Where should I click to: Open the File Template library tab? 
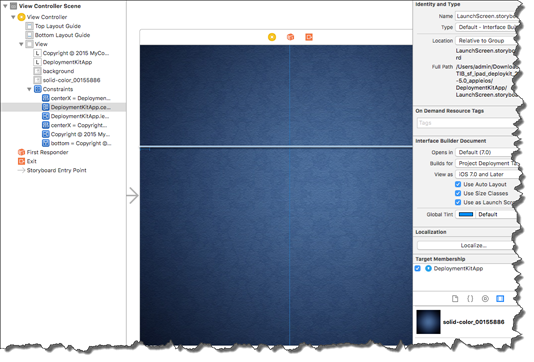coord(455,299)
